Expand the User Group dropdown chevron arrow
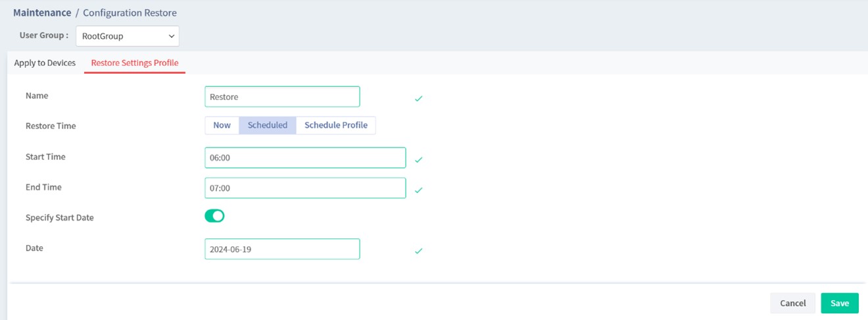The height and width of the screenshot is (320, 868). (x=172, y=36)
